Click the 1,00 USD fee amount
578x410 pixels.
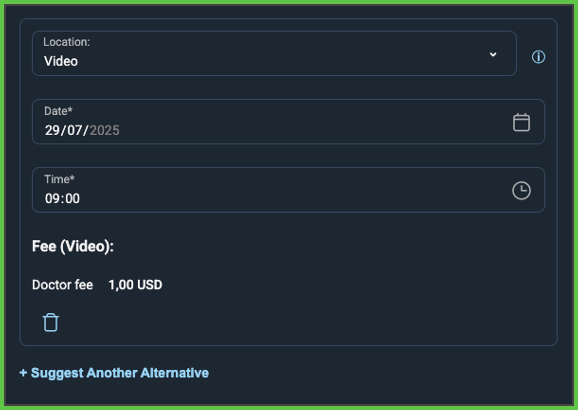click(x=135, y=285)
